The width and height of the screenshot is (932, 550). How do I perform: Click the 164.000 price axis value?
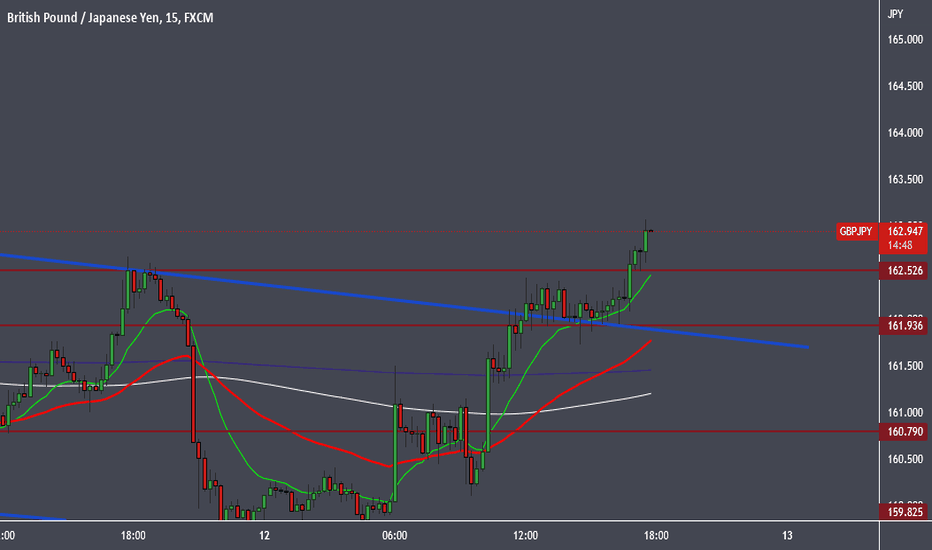click(x=905, y=133)
